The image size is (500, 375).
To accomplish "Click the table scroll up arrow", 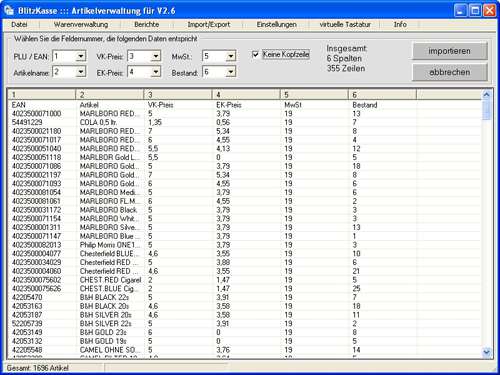I will click(486, 95).
